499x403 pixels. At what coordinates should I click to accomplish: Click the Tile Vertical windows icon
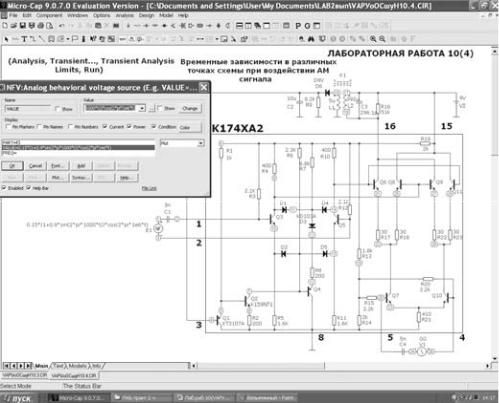(248, 26)
